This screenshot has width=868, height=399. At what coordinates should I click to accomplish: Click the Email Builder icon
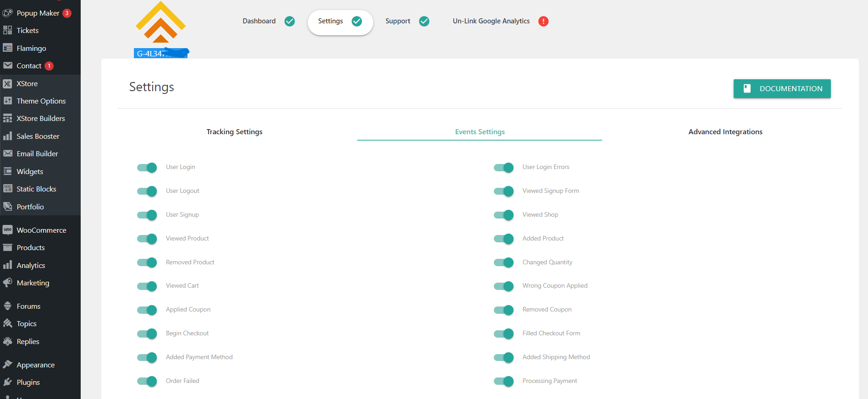[x=8, y=153]
